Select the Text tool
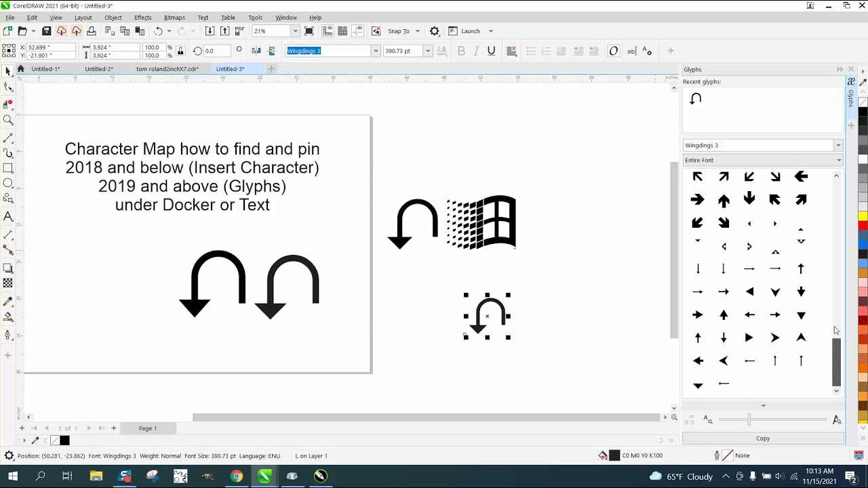This screenshot has height=488, width=868. click(8, 217)
